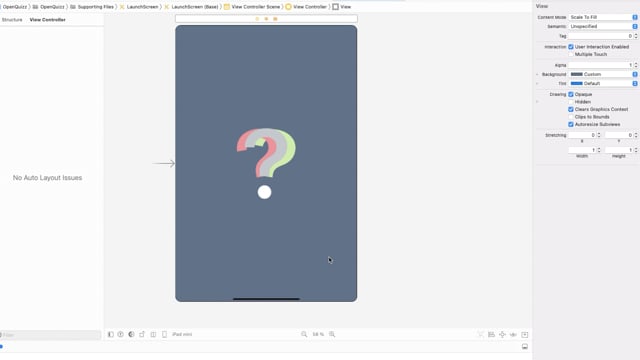This screenshot has width=640, height=360.
Task: Click the Background color swatch
Action: [576, 74]
